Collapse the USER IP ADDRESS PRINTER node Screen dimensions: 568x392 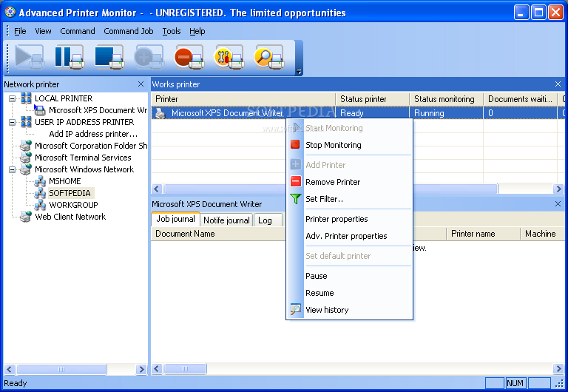[x=13, y=122]
